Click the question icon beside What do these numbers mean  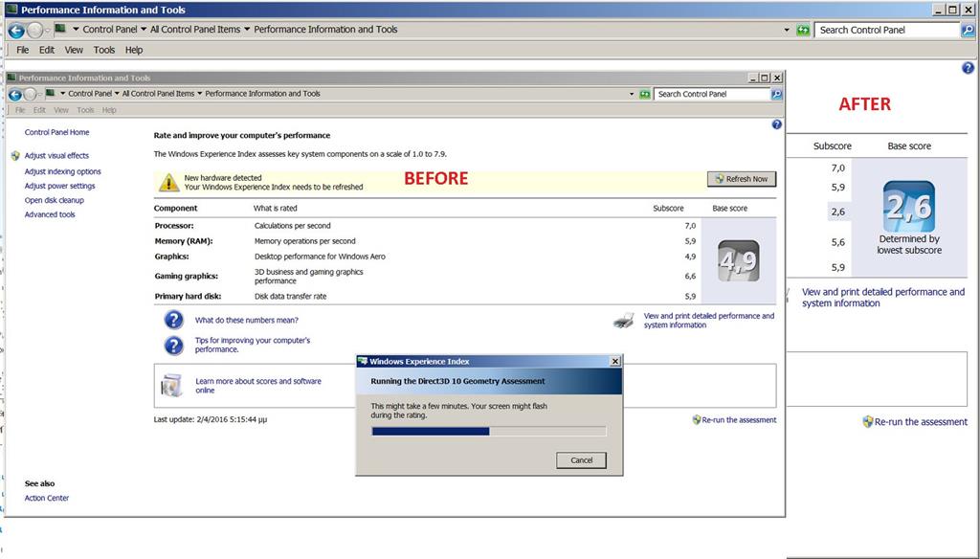(174, 320)
